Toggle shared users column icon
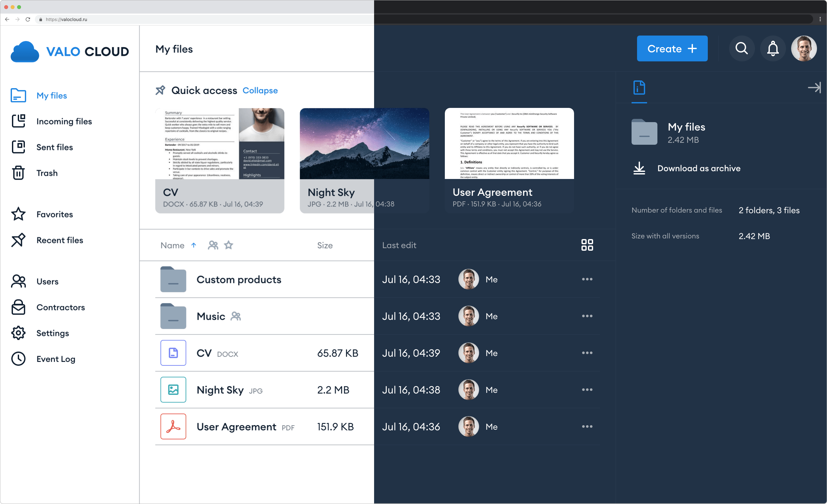Image resolution: width=827 pixels, height=504 pixels. coord(213,245)
